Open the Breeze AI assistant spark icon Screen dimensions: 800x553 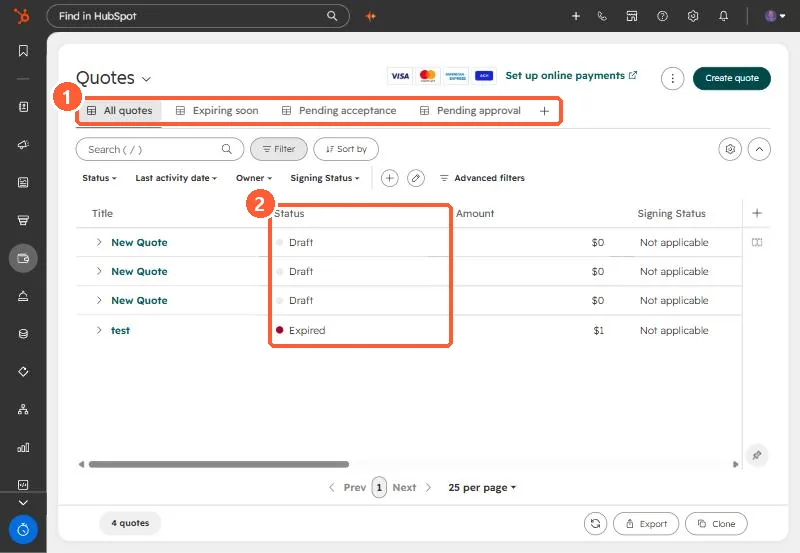point(371,16)
